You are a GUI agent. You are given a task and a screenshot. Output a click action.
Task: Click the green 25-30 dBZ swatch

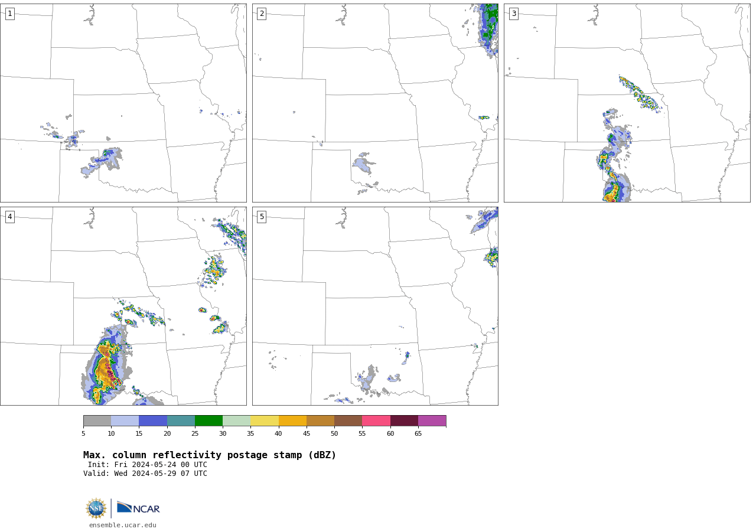209,421
